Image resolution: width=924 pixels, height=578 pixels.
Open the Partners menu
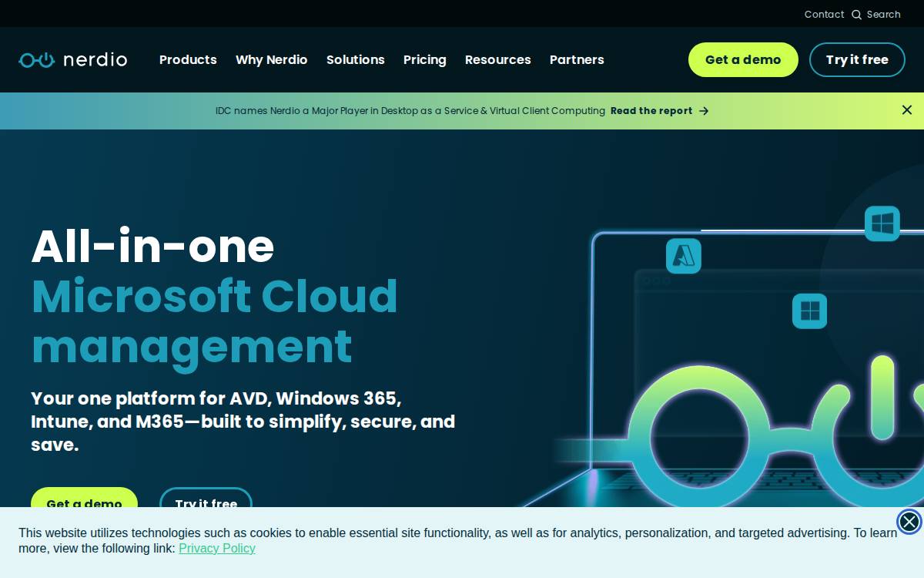click(577, 59)
